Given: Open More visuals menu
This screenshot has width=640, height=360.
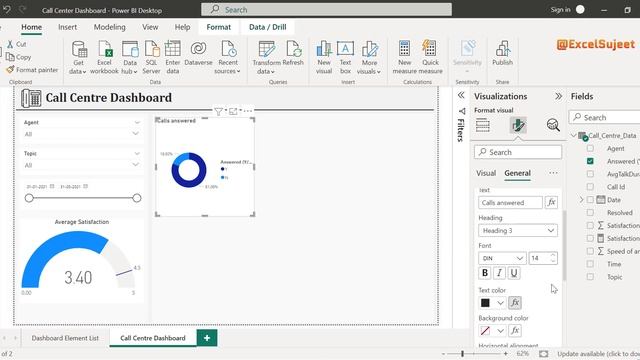Looking at the screenshot, I should 369,58.
